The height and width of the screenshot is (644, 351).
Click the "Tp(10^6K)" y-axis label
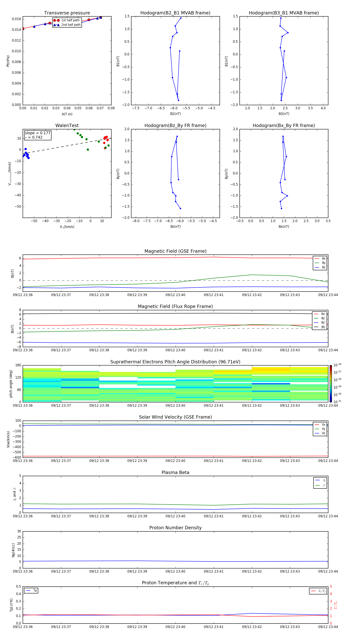point(11,605)
